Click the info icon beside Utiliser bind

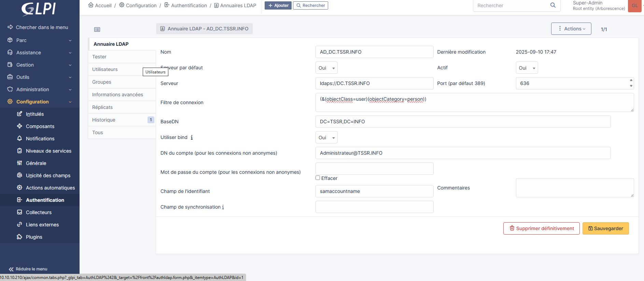(x=192, y=138)
